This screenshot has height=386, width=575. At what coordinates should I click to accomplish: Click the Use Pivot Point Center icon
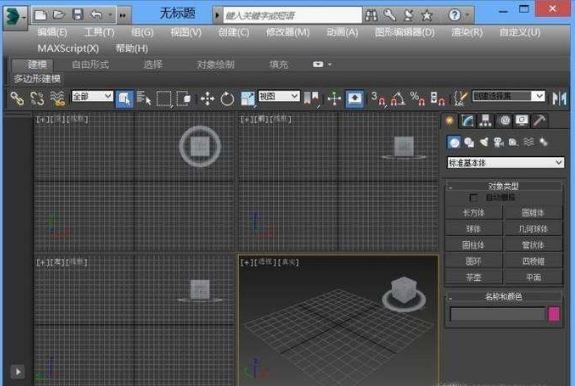311,98
